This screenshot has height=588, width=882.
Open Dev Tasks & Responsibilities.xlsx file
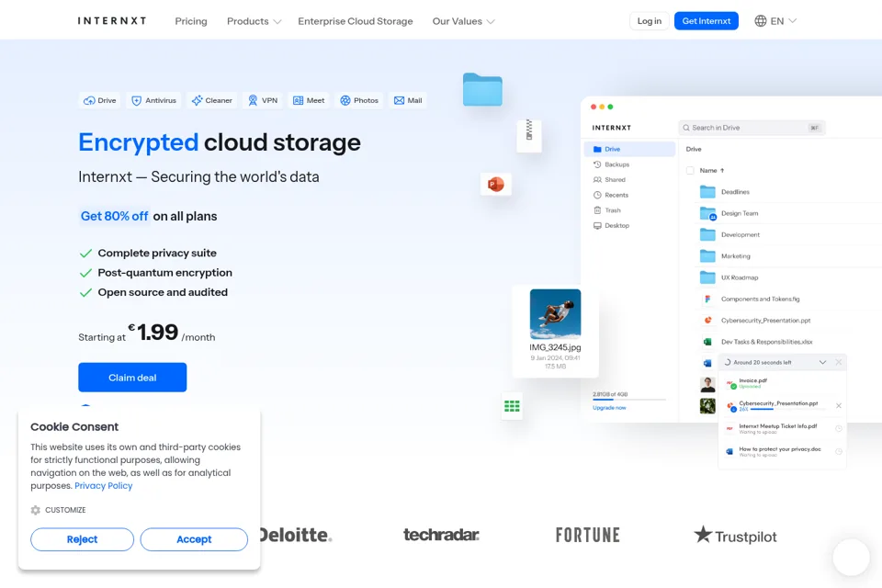[758, 342]
